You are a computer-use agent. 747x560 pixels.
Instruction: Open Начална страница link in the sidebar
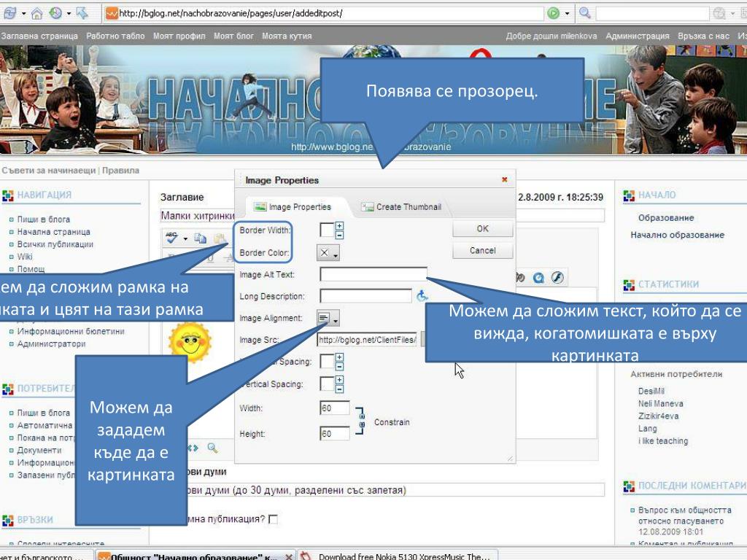pyautogui.click(x=53, y=232)
